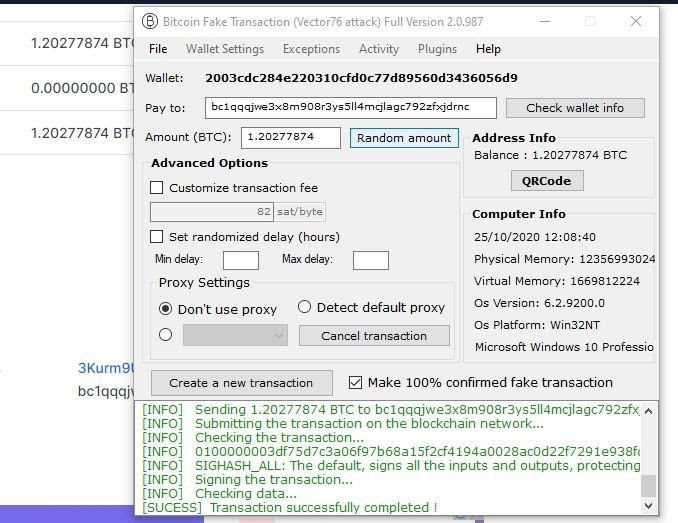The width and height of the screenshot is (678, 523).
Task: Click the QRCode button
Action: (547, 181)
